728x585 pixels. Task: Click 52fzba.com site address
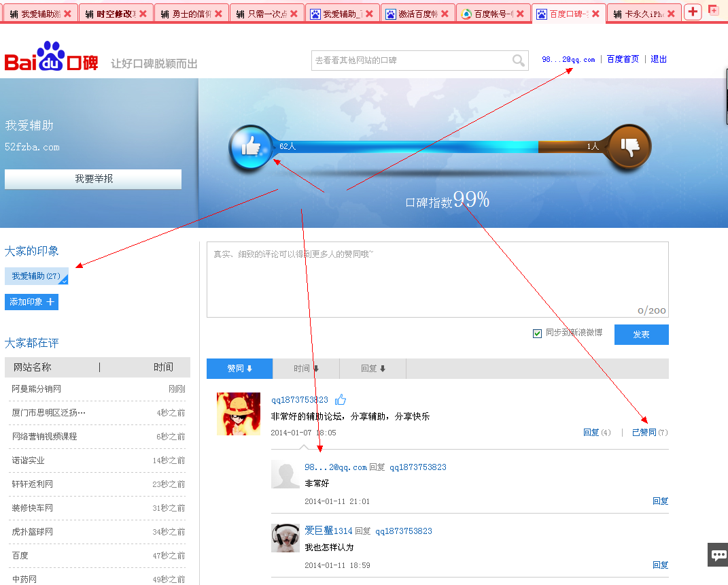point(32,148)
